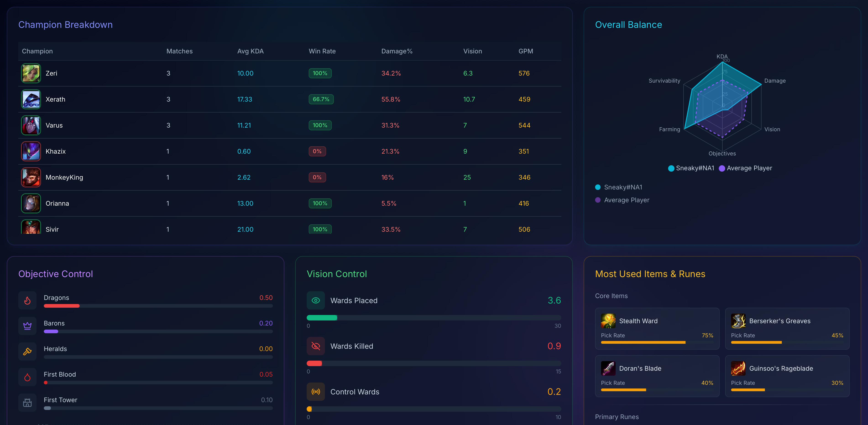
Task: Click the Wards Placed progress bar
Action: point(434,318)
